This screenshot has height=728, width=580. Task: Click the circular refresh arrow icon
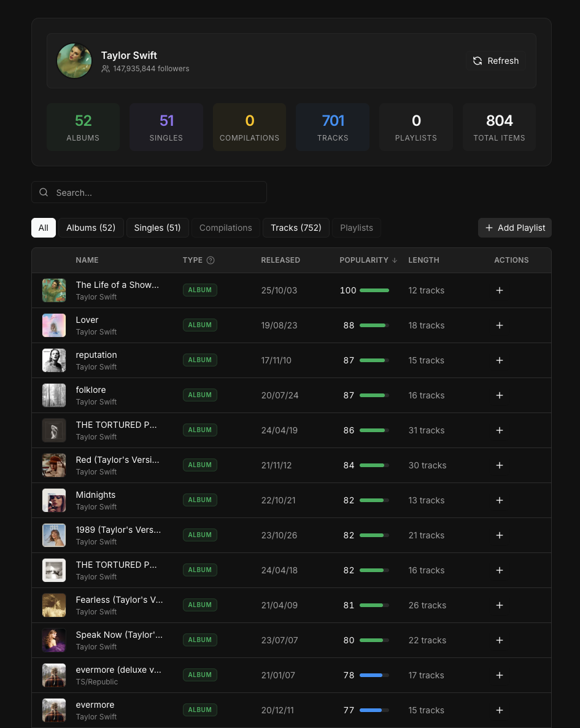pos(478,61)
